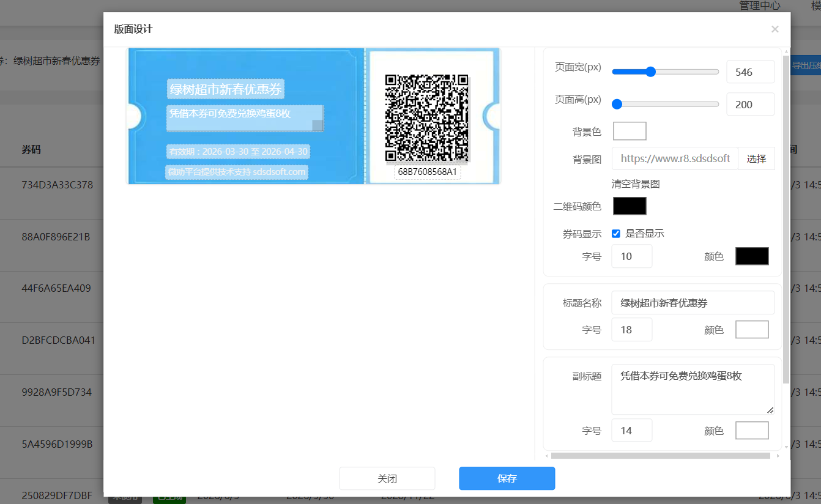This screenshot has width=821, height=504.
Task: Click the 选择 button for background image
Action: click(x=756, y=158)
